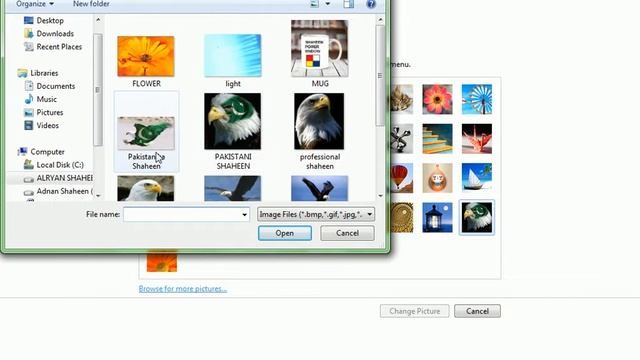This screenshot has width=640, height=360.
Task: Select the Adnan Shaheen drive
Action: pos(64,191)
